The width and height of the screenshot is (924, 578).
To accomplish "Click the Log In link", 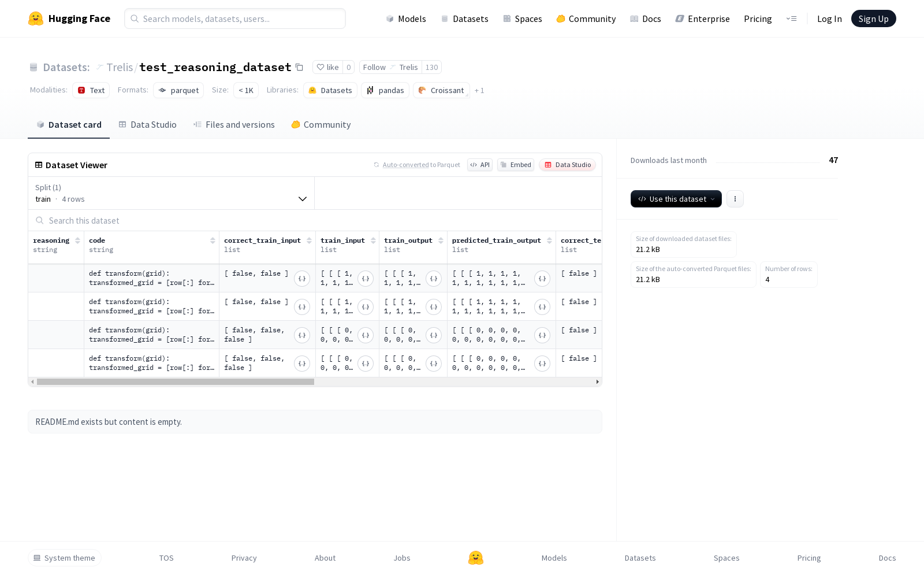I will point(829,18).
